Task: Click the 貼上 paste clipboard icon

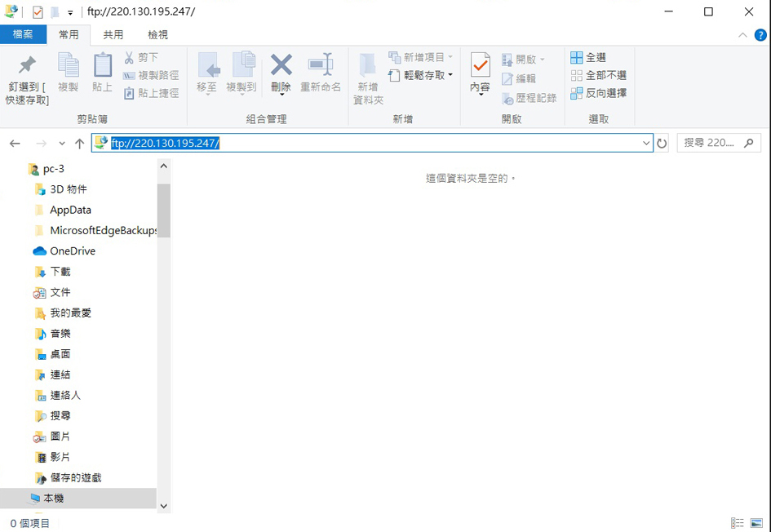Action: 102,65
